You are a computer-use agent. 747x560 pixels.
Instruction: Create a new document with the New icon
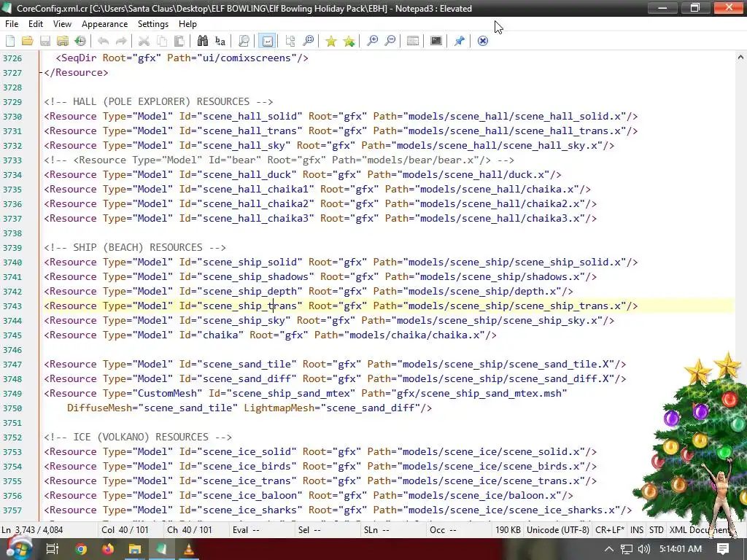(10, 41)
